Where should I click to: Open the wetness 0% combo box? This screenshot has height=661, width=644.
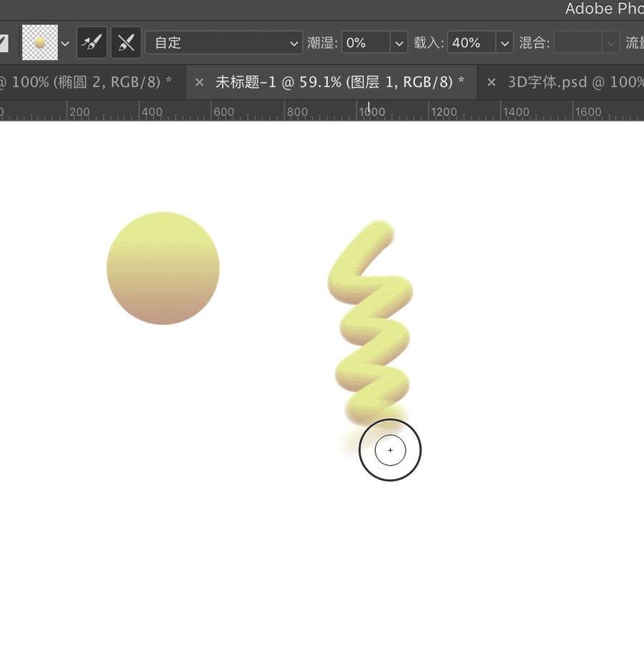pos(365,43)
